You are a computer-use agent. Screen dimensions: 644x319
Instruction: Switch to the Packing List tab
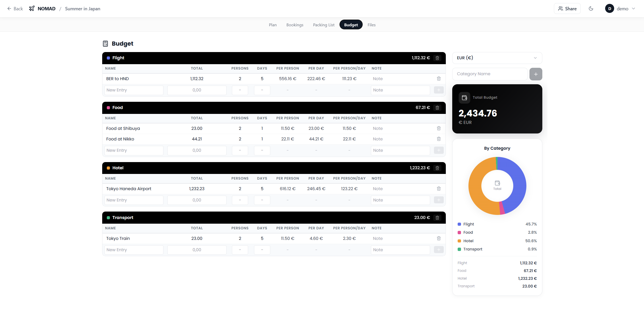pos(324,25)
